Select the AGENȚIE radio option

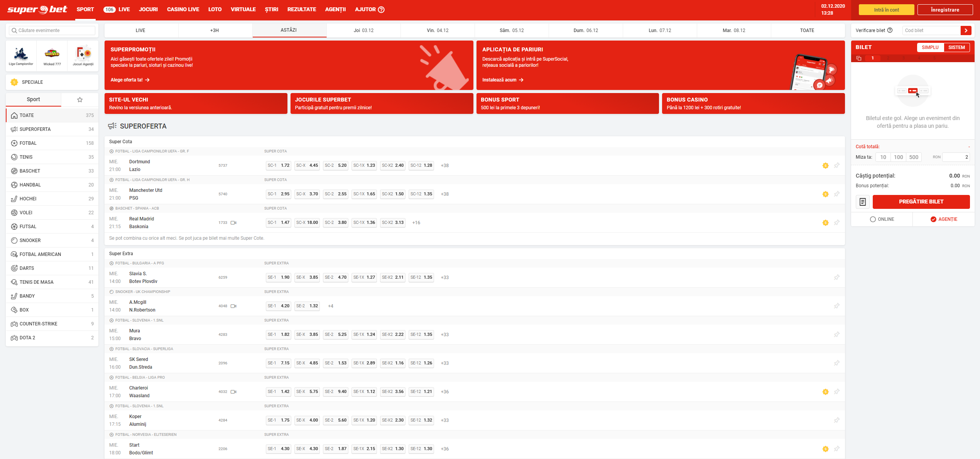(x=933, y=219)
